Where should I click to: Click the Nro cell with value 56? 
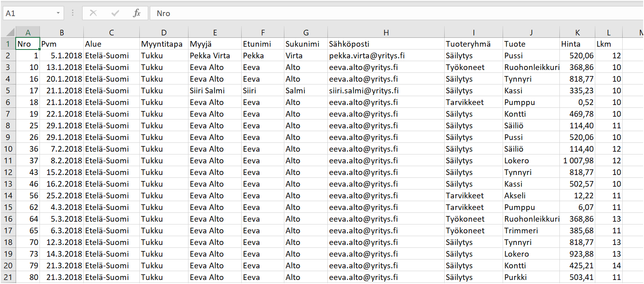[28, 196]
